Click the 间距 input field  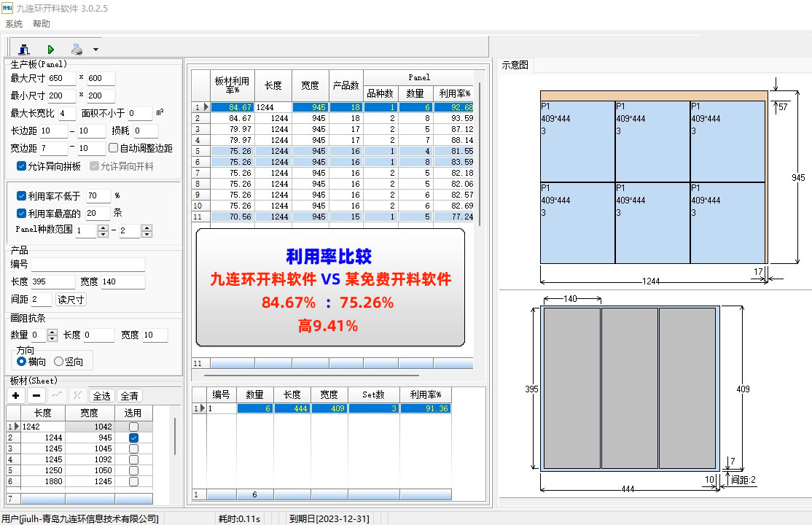click(42, 300)
